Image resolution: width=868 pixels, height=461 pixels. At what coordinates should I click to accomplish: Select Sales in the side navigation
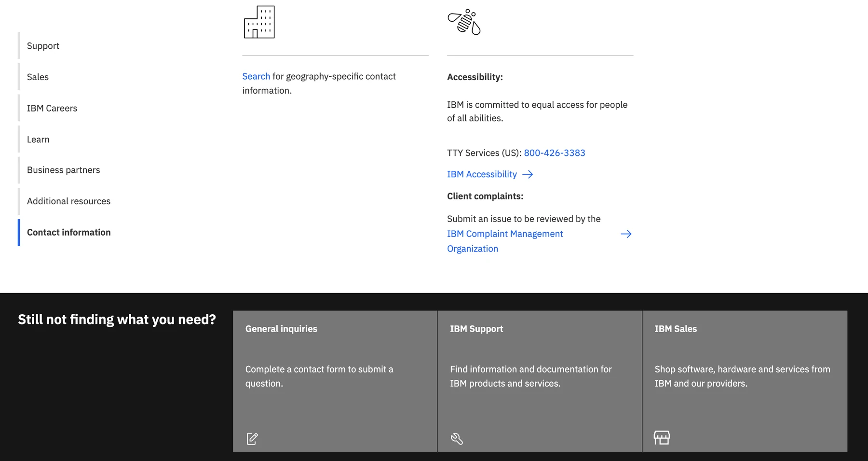point(38,77)
